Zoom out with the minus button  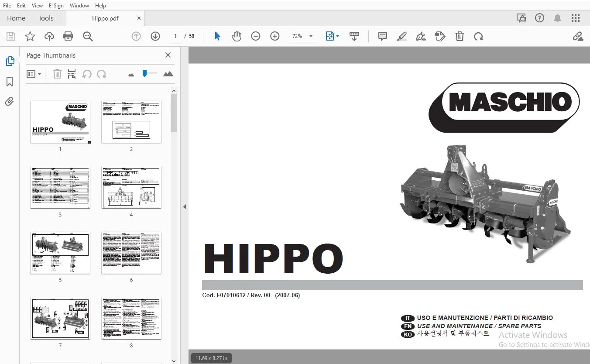[256, 36]
